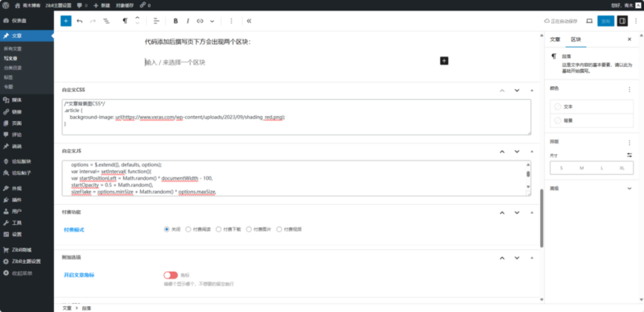Image resolution: width=644 pixels, height=312 pixels.
Task: Open the document overview list view
Action: click(x=106, y=21)
